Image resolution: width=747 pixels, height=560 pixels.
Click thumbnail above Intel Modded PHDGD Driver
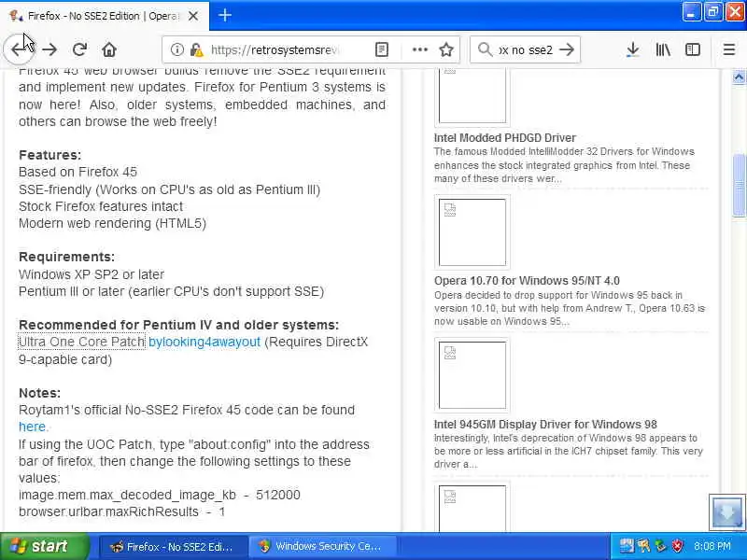pyautogui.click(x=472, y=97)
